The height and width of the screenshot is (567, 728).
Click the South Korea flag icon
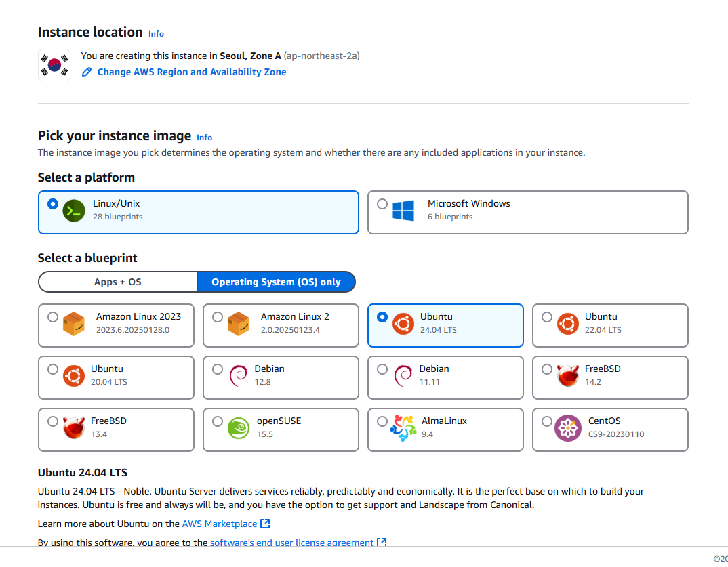click(54, 65)
